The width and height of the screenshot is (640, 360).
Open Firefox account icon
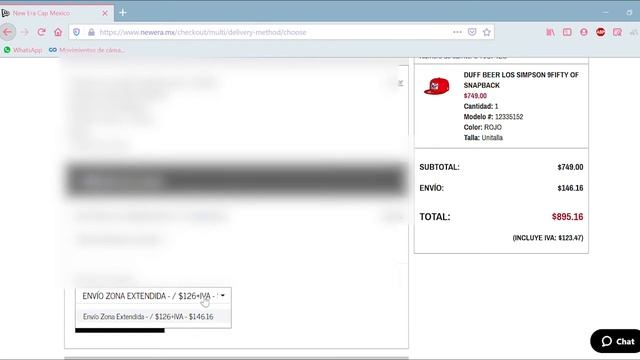pos(584,32)
